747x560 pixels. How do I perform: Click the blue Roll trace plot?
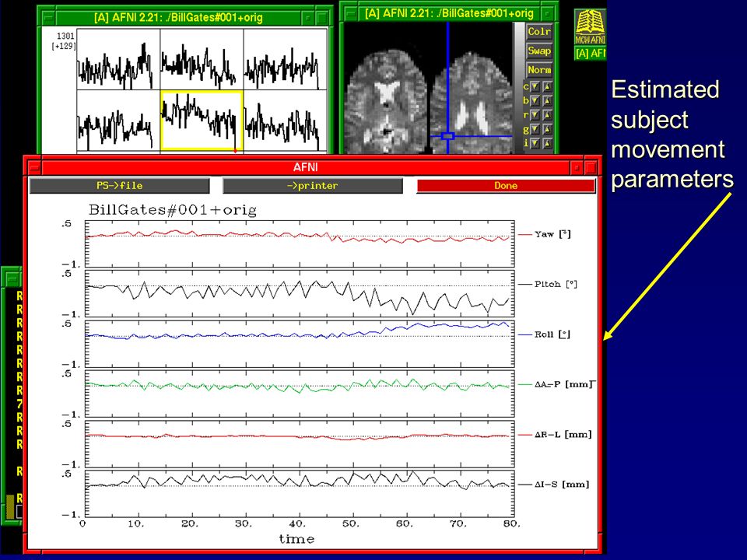click(x=300, y=332)
